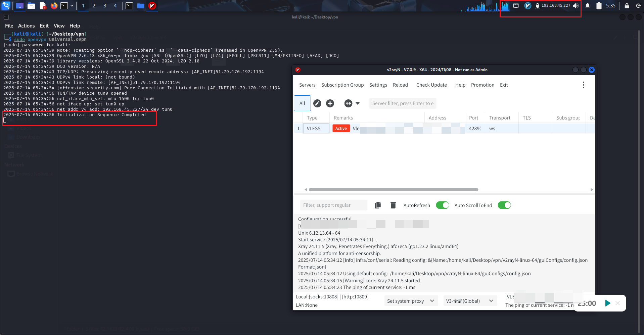The image size is (644, 335).
Task: Open the terminal emulator launcher in the panel
Action: tap(64, 6)
